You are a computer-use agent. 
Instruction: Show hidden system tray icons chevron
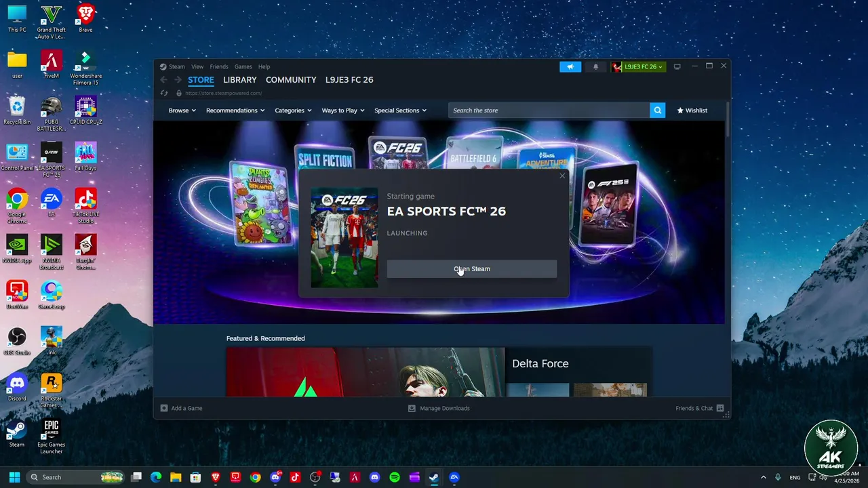pos(763,477)
